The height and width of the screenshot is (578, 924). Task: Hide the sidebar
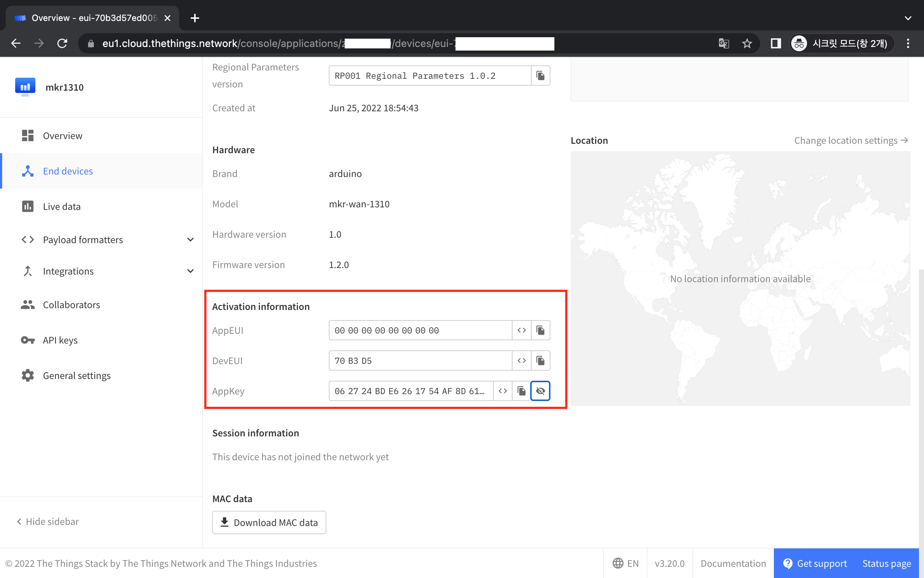click(48, 521)
